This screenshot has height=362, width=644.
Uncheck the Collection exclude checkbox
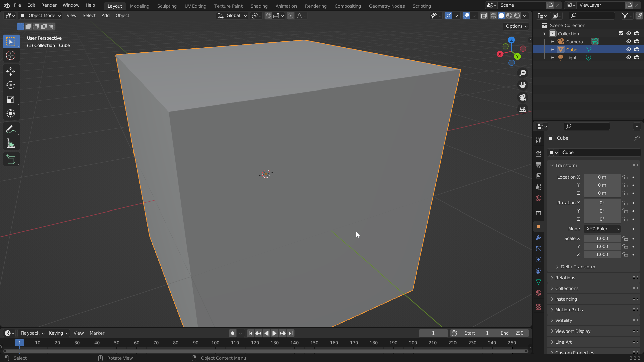[621, 34]
